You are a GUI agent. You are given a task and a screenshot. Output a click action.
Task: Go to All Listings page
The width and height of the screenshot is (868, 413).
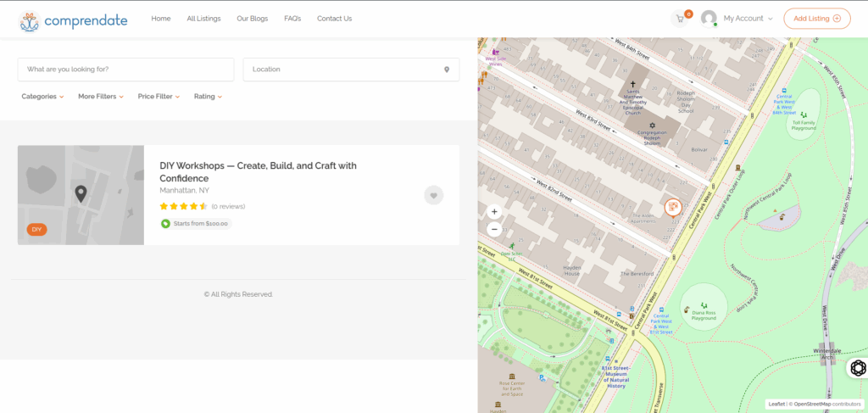(x=203, y=19)
